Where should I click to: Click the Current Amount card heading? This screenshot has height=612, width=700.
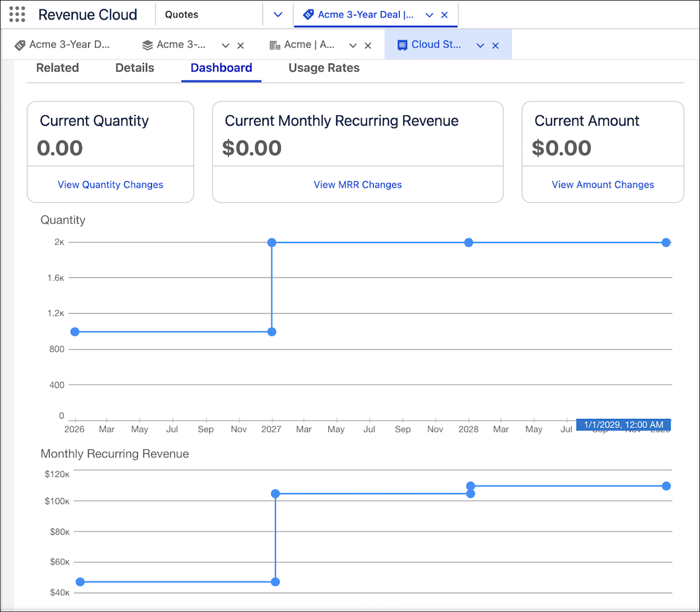click(x=587, y=121)
